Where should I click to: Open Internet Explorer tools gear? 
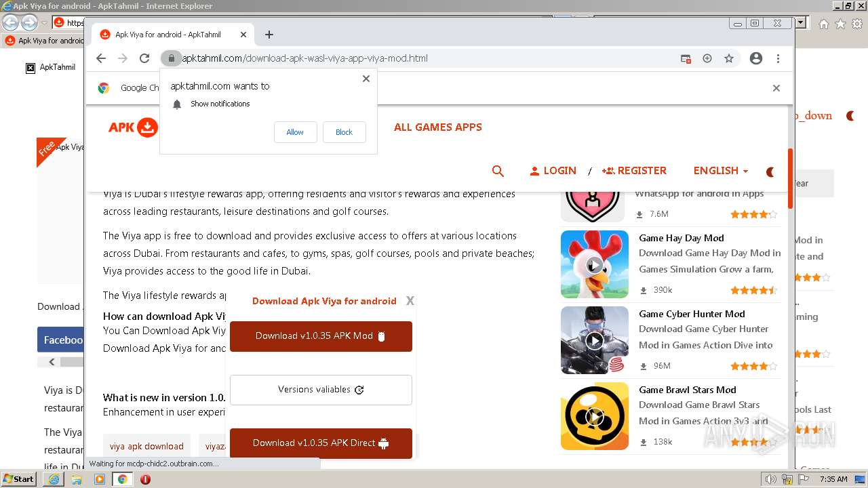pos(857,24)
